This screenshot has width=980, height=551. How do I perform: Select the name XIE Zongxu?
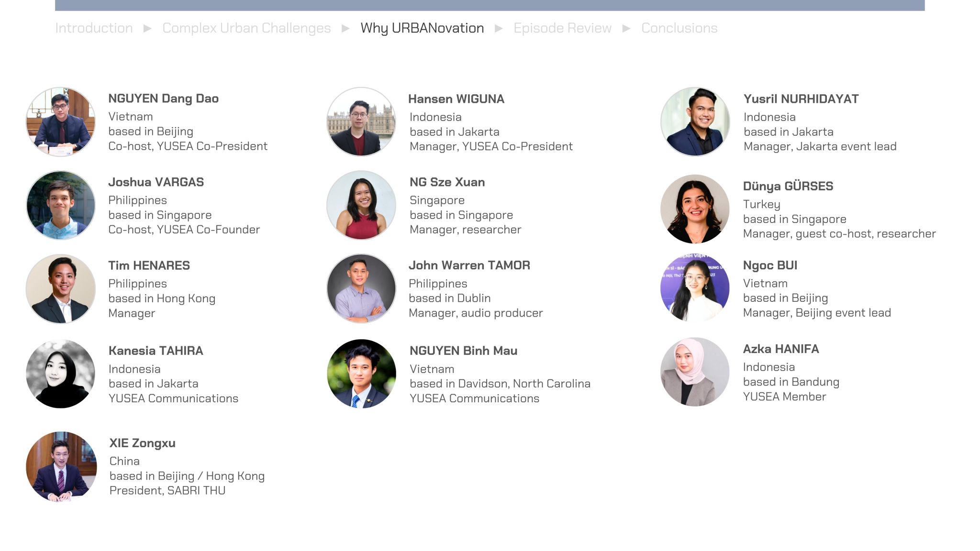tap(142, 443)
